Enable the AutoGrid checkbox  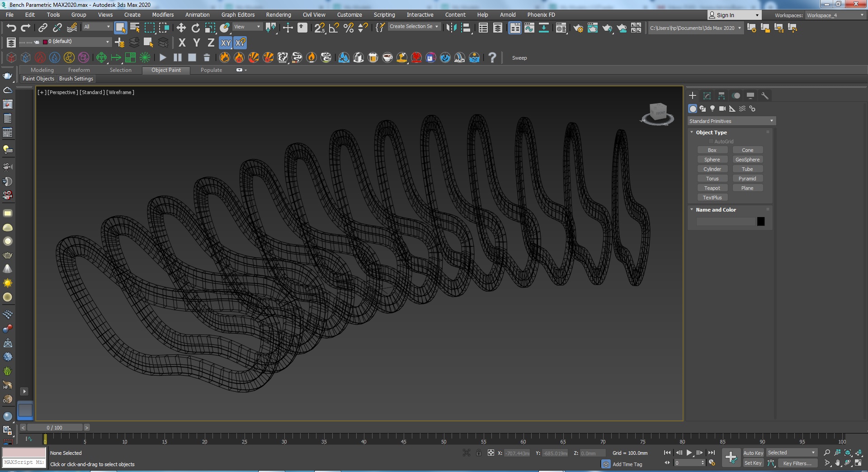(x=711, y=142)
